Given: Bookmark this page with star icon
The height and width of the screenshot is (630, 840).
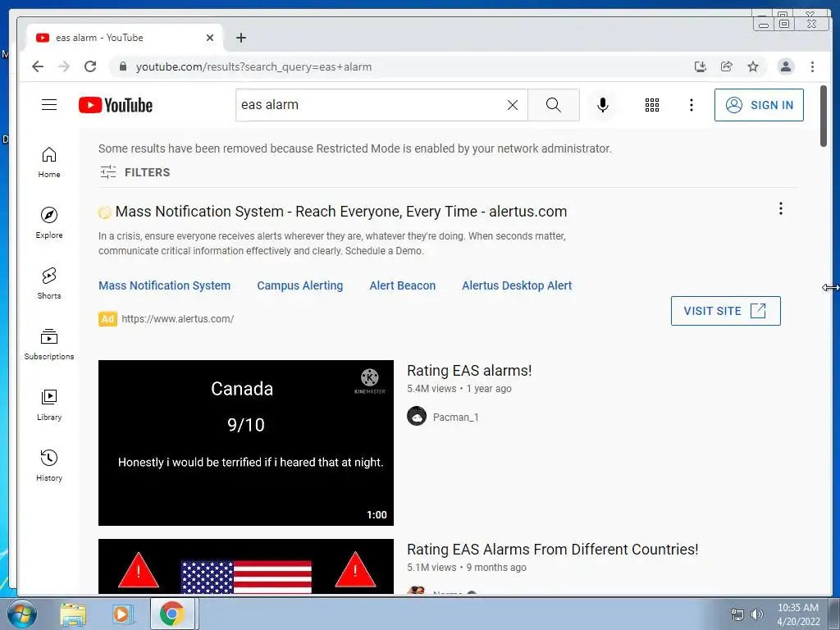Looking at the screenshot, I should click(x=753, y=66).
